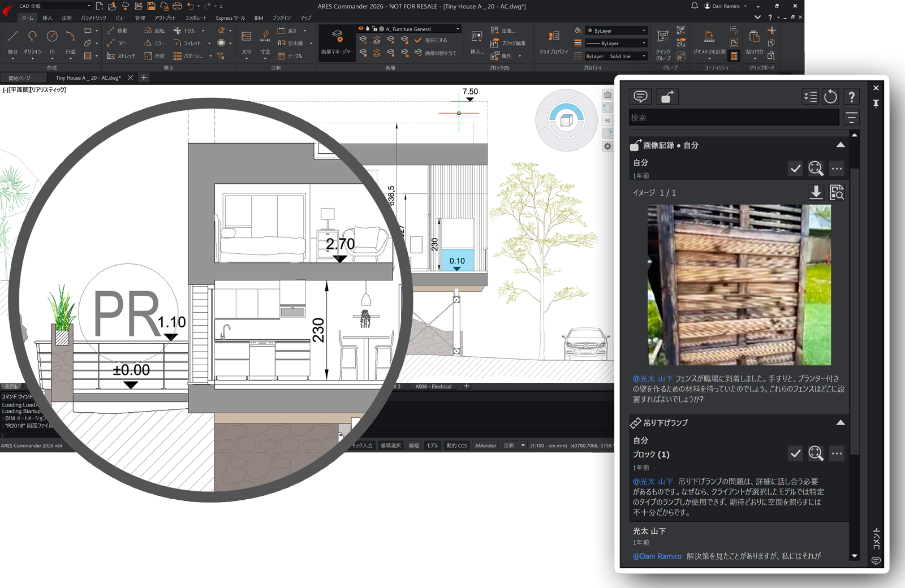Toggle the layer visibility eye icon
The image size is (905, 588).
361,29
